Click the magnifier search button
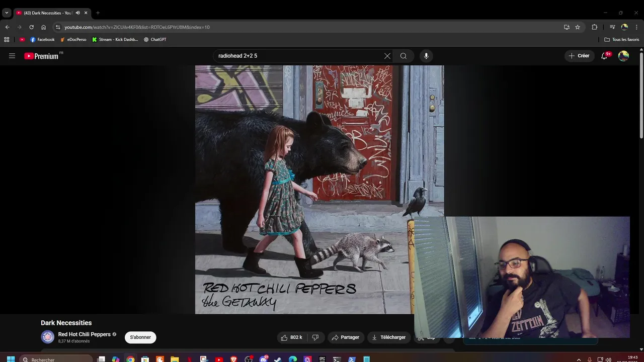The image size is (644, 362). click(x=404, y=56)
